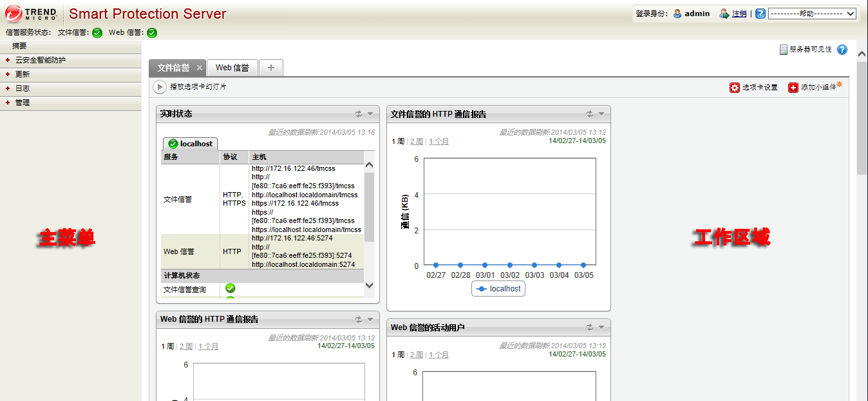Refresh the 文件信誉的 HTTP 通信报告 widget

[x=589, y=114]
